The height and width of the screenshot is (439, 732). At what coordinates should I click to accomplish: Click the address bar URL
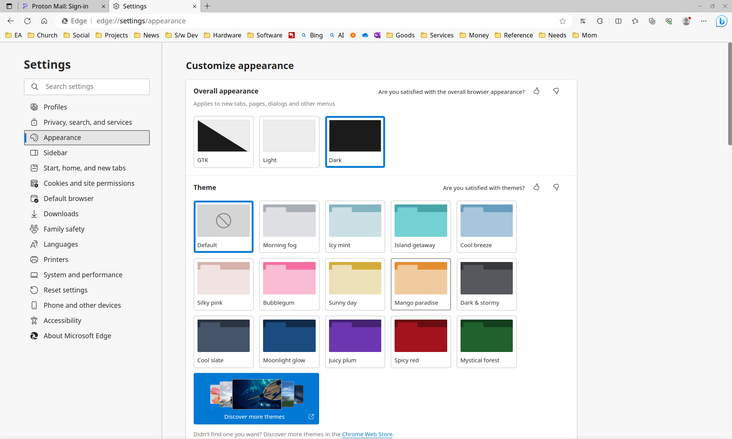141,21
